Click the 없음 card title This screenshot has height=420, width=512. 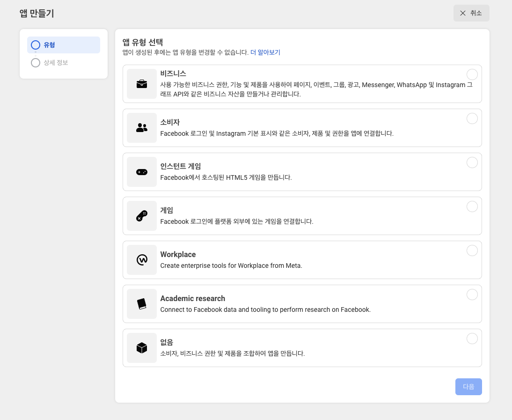click(x=167, y=342)
